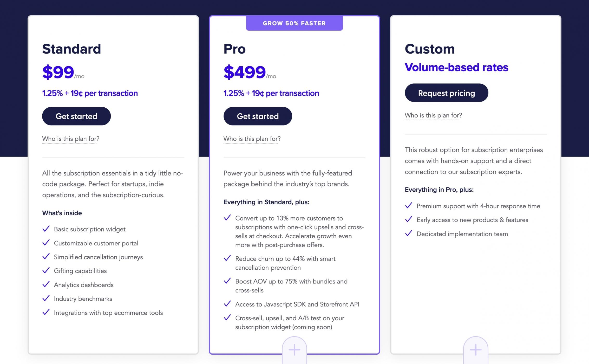The width and height of the screenshot is (589, 364).
Task: Click checkmark beside Boost AOV item
Action: tap(227, 281)
